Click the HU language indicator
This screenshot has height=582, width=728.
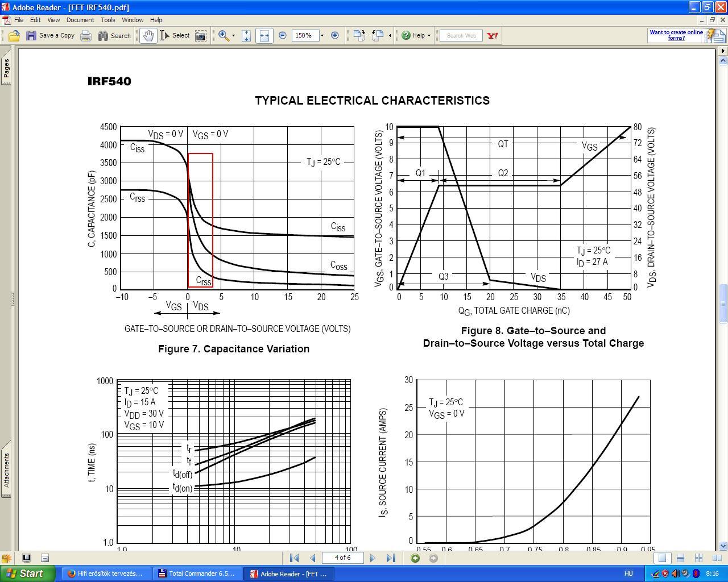pos(628,573)
